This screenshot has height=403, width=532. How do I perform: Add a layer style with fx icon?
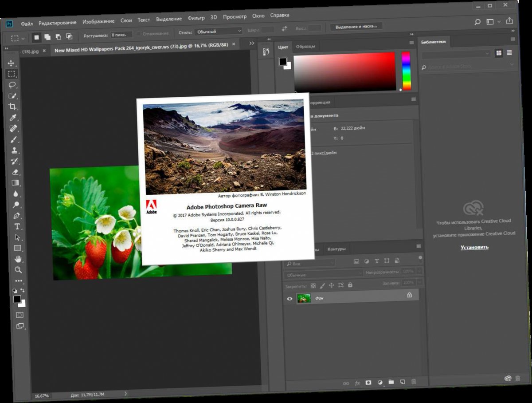[357, 383]
